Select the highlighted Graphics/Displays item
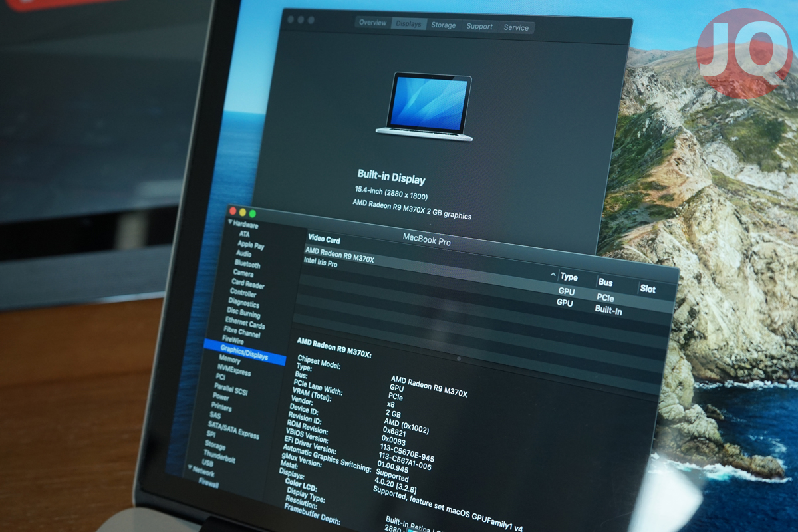 pyautogui.click(x=244, y=352)
